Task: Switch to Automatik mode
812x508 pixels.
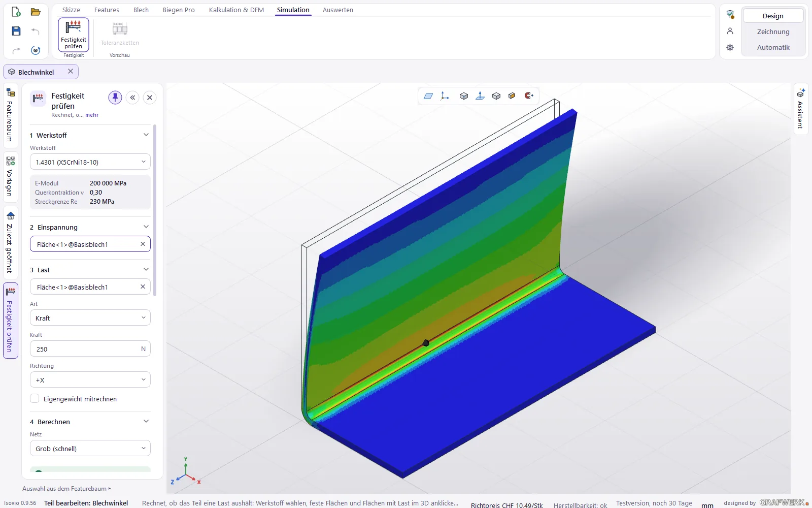Action: 773,47
